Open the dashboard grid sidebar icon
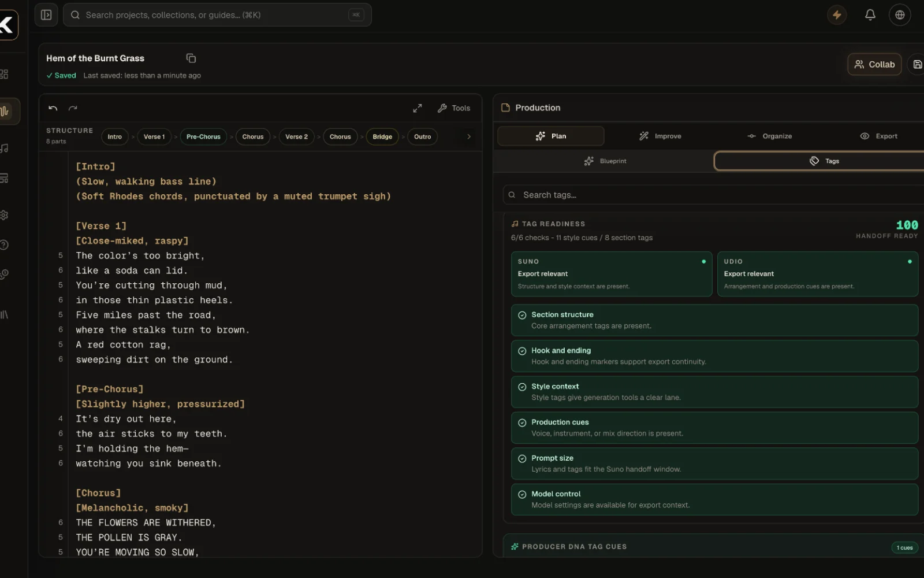Viewport: 924px width, 578px height. click(4, 74)
